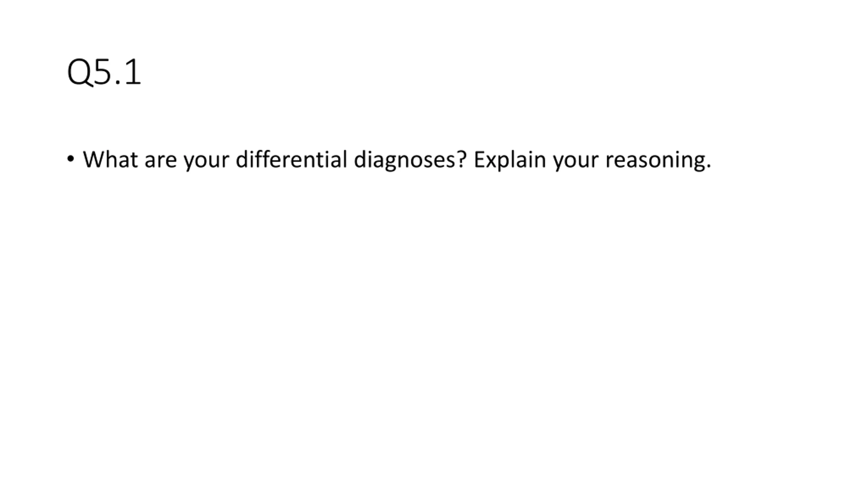868x488 pixels.
Task: Click the word "are" in the bullet
Action: pyautogui.click(x=161, y=162)
